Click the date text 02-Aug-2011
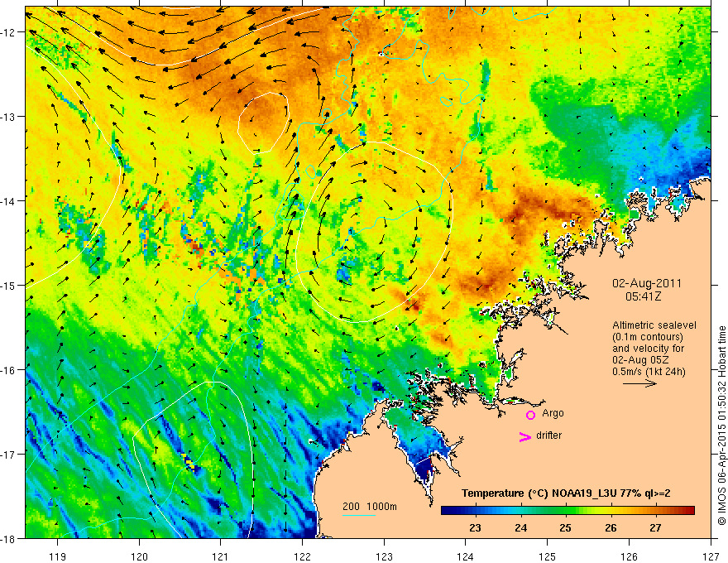728x563 pixels. click(x=647, y=283)
